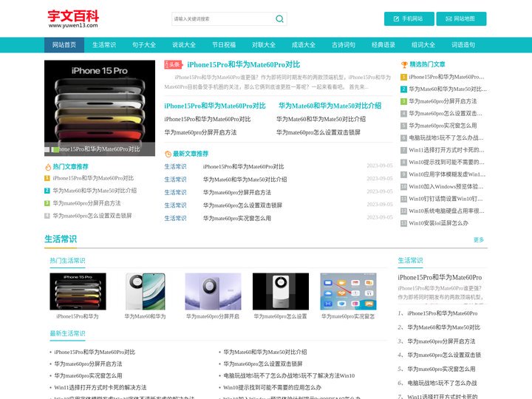This screenshot has width=532, height=399.
Task: Open 华为Mate60和华为Mate50对比介绍 in 最新文章推荐 list
Action: pos(245,180)
